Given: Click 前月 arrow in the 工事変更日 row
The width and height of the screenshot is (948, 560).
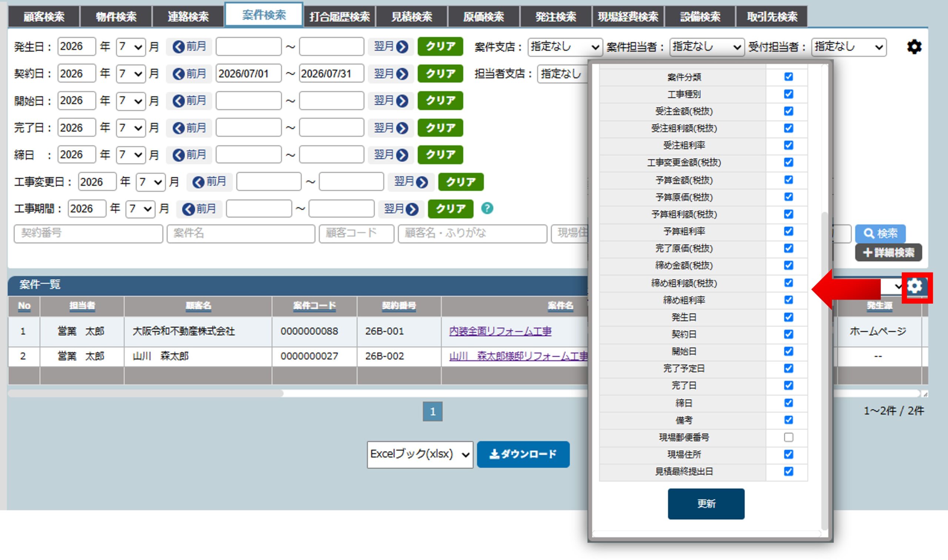Looking at the screenshot, I should point(209,182).
